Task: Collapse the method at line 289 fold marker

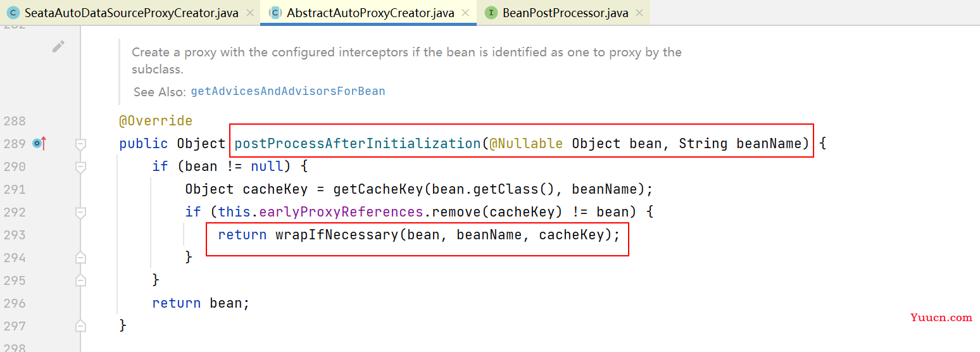Action: click(x=80, y=144)
